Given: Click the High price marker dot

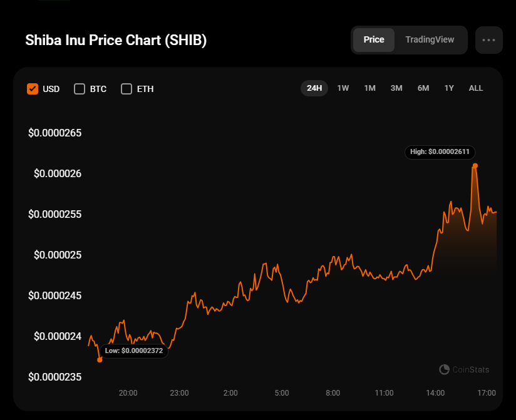Looking at the screenshot, I should [x=475, y=166].
